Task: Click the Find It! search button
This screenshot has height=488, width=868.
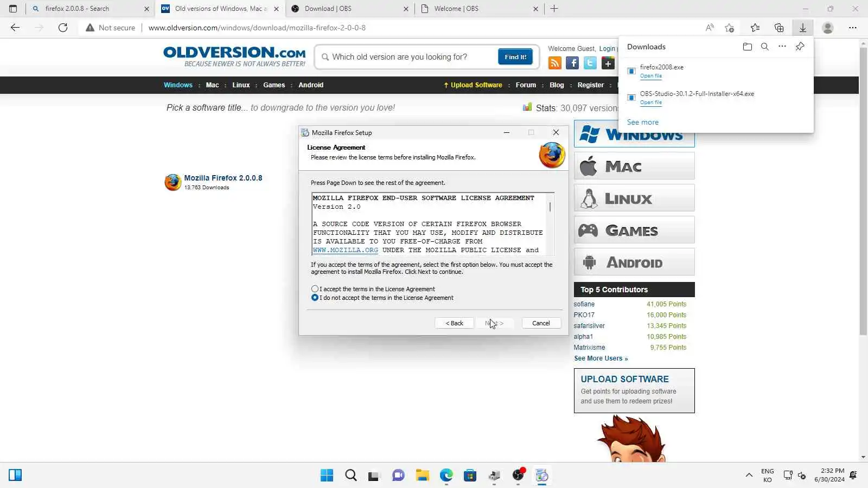Action: [515, 57]
